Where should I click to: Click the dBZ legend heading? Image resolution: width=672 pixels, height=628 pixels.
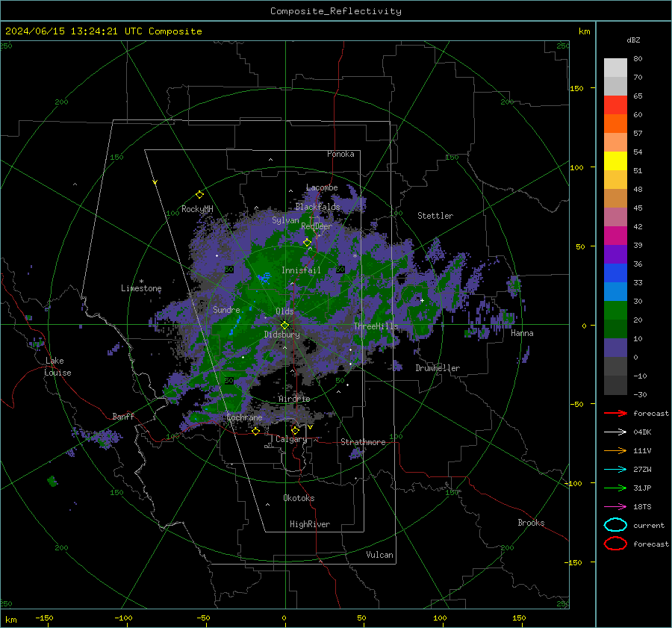click(x=633, y=40)
